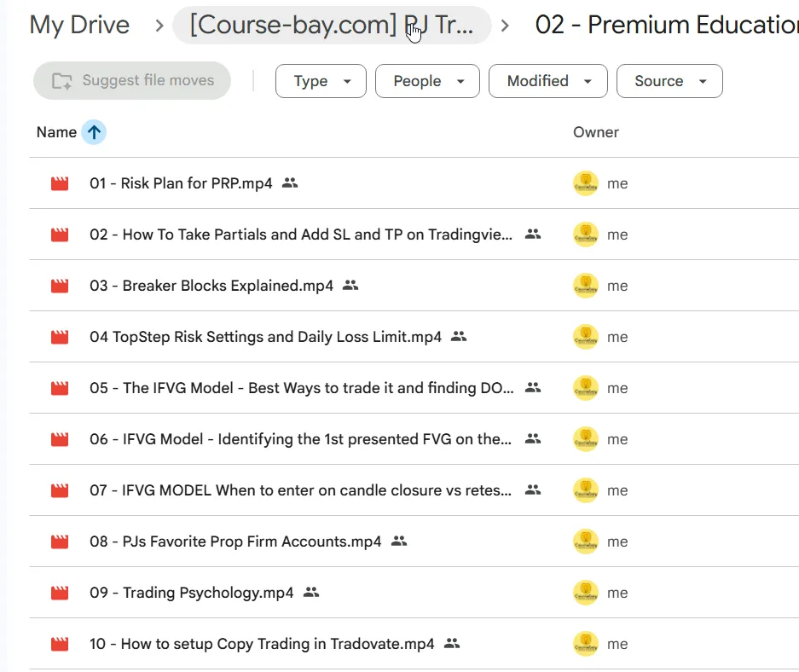The width and height of the screenshot is (799, 672).
Task: Open the Modified filter dropdown
Action: coord(548,81)
